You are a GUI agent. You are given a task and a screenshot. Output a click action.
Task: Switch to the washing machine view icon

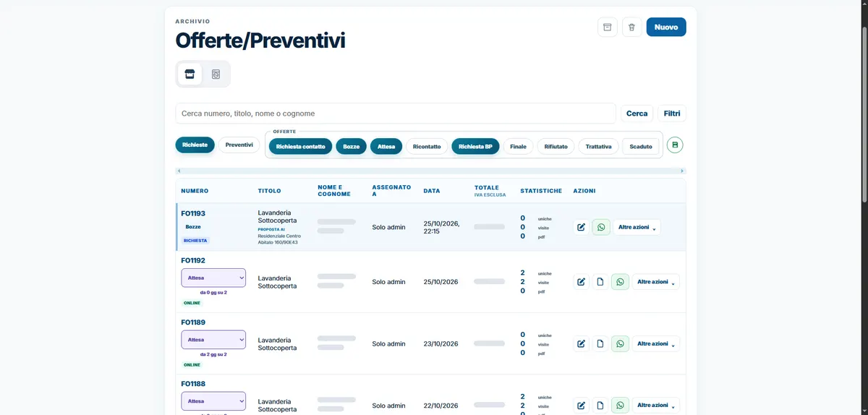[x=216, y=74]
